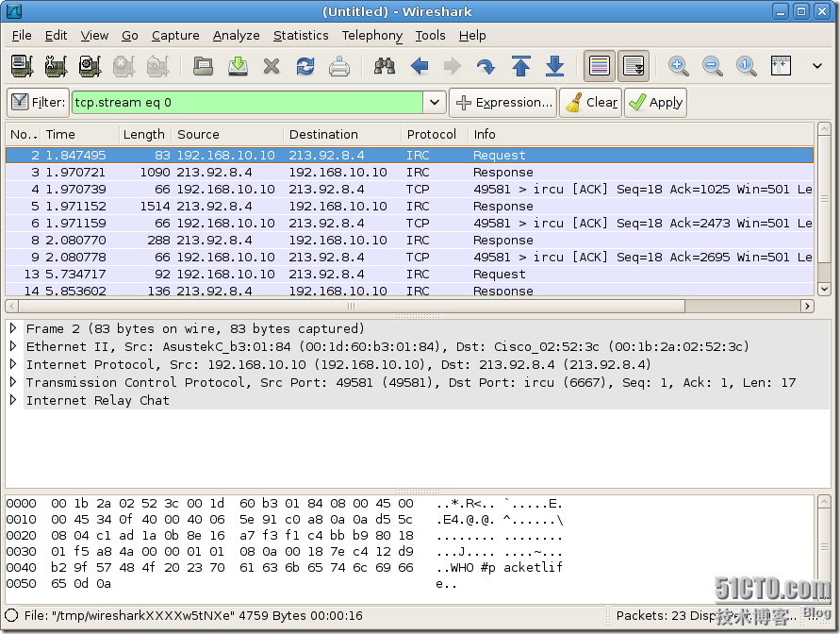The image size is (840, 634).
Task: Reset zoom to normal size icon
Action: click(x=747, y=66)
